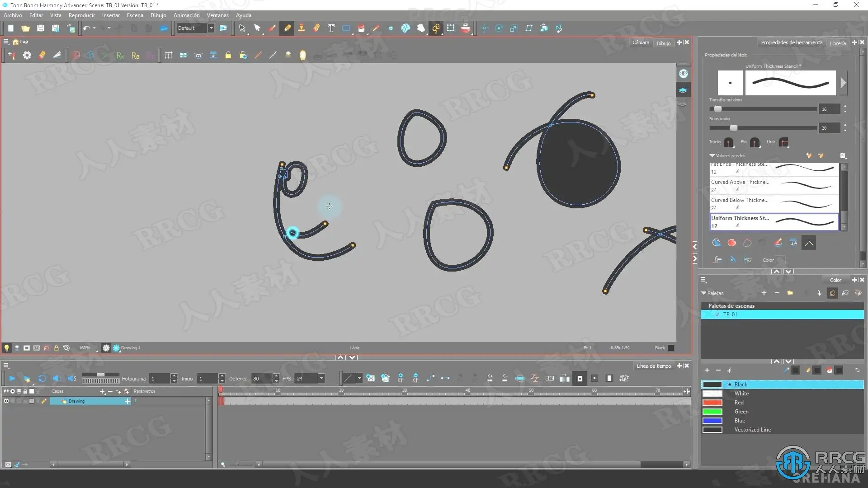Switch to the Librería tab
868x488 pixels.
[837, 43]
